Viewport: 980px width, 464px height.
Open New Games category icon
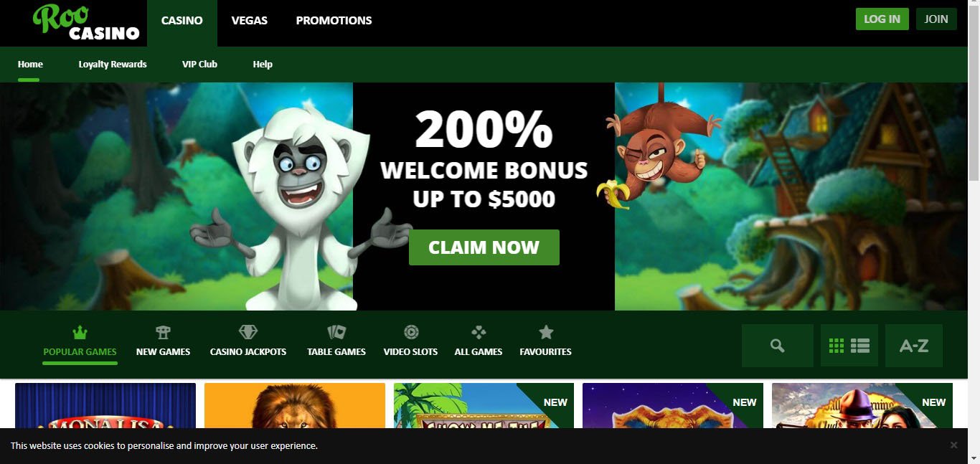click(x=163, y=332)
